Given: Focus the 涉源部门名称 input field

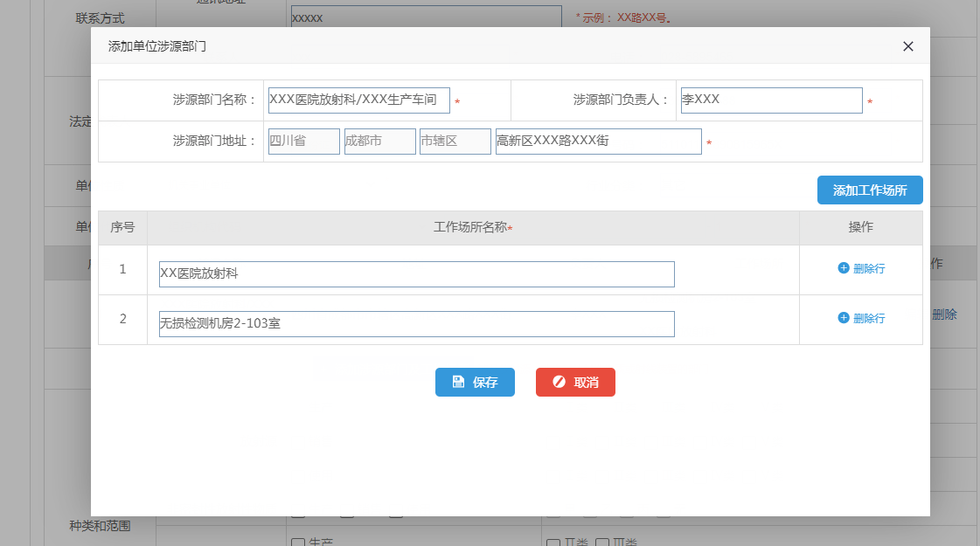Looking at the screenshot, I should pos(358,100).
